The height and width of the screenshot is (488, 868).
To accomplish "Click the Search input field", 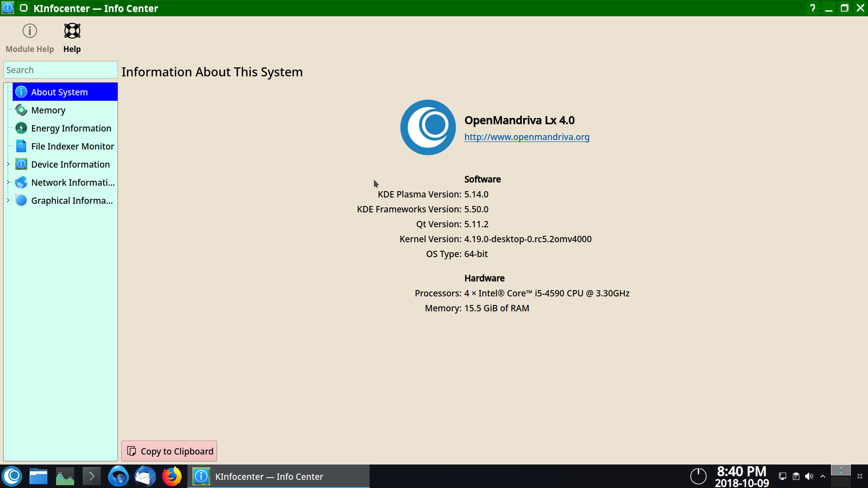I will tap(60, 70).
